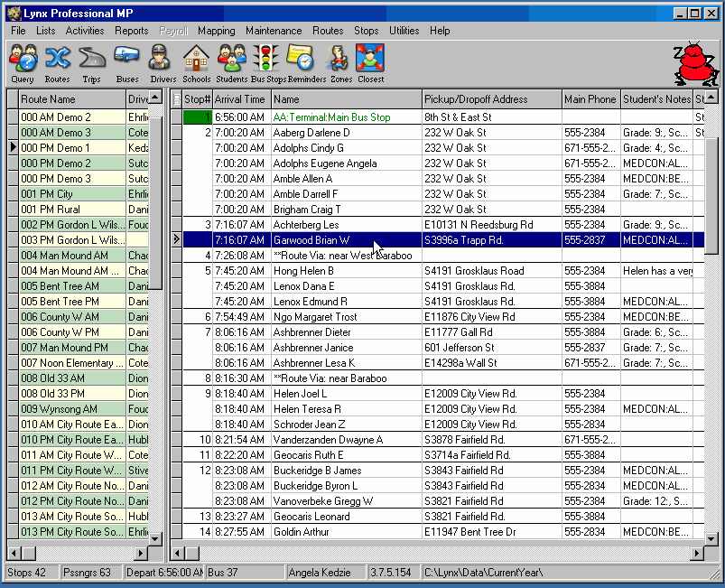Open the Mapping menu
725x588 pixels.
[217, 31]
